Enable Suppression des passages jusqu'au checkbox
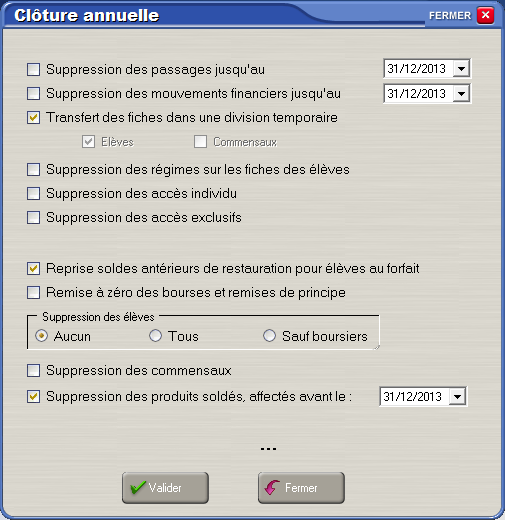 pos(33,70)
